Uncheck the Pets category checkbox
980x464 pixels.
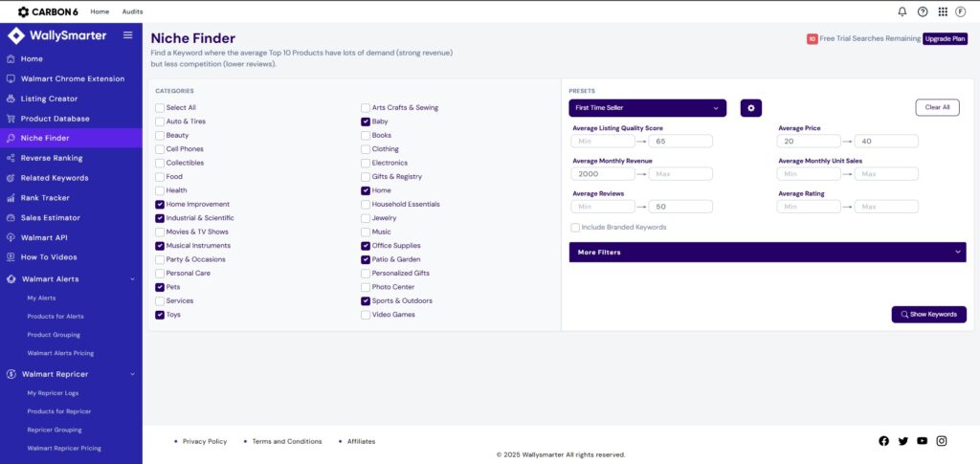[x=160, y=287]
